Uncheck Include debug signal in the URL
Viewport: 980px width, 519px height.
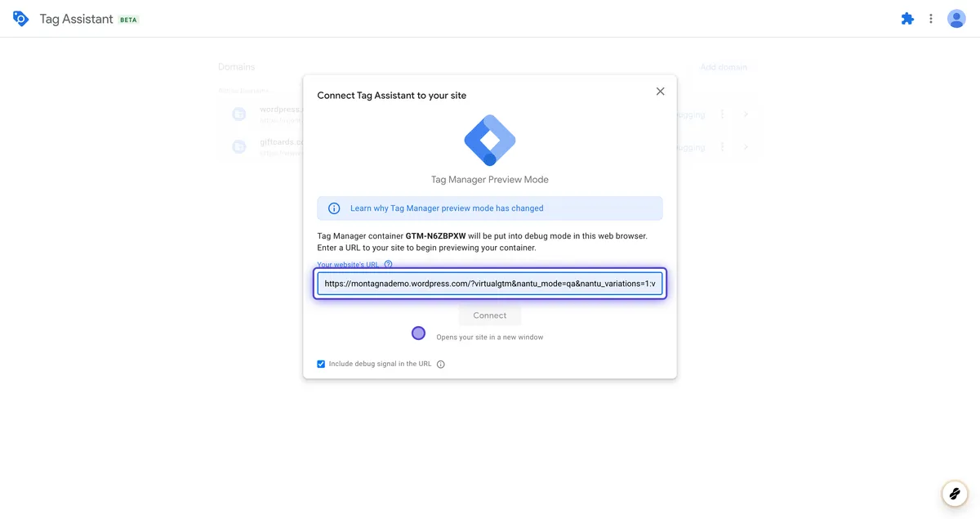pyautogui.click(x=321, y=364)
